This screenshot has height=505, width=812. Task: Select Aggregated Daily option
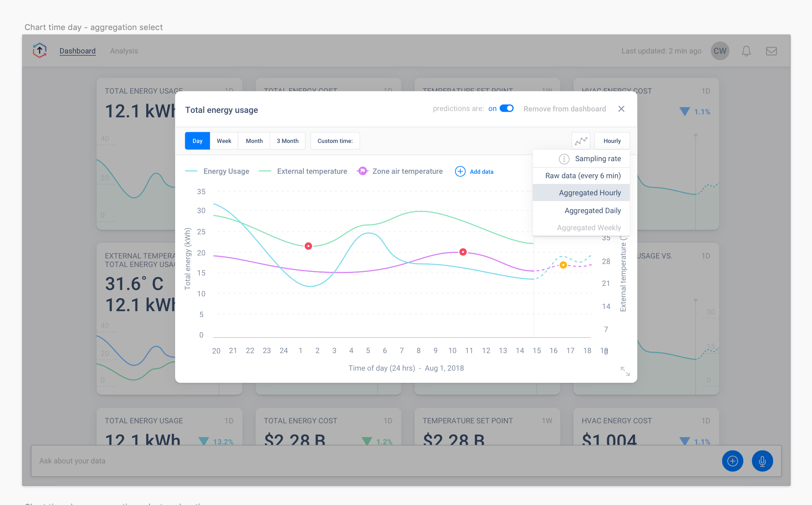point(581,211)
